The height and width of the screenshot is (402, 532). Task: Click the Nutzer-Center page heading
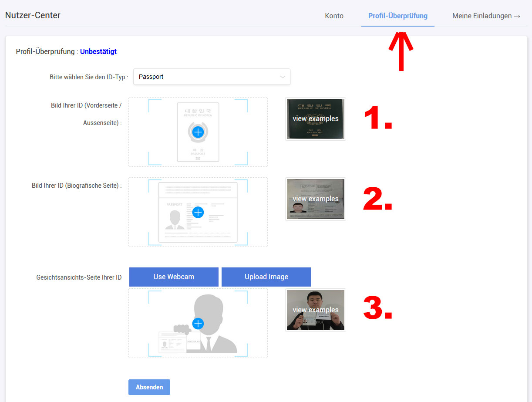[x=33, y=15]
